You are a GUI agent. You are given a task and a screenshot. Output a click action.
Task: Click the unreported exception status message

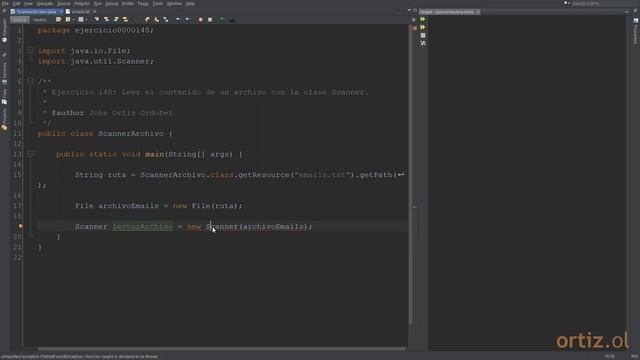pyautogui.click(x=79, y=356)
